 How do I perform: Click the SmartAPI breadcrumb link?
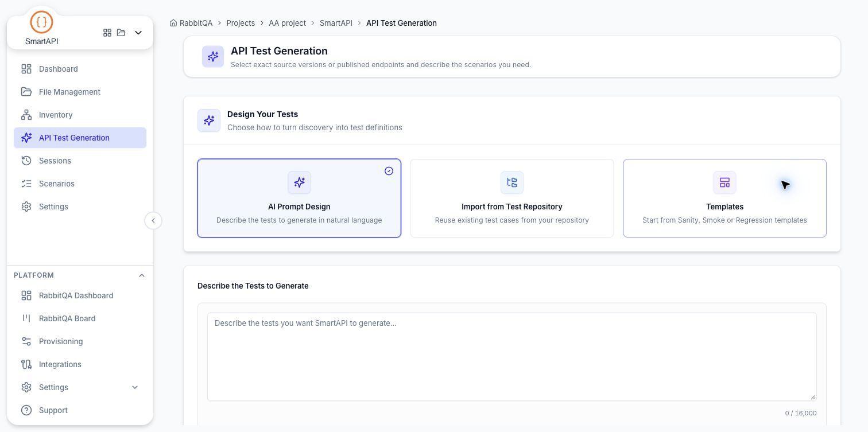pos(336,23)
